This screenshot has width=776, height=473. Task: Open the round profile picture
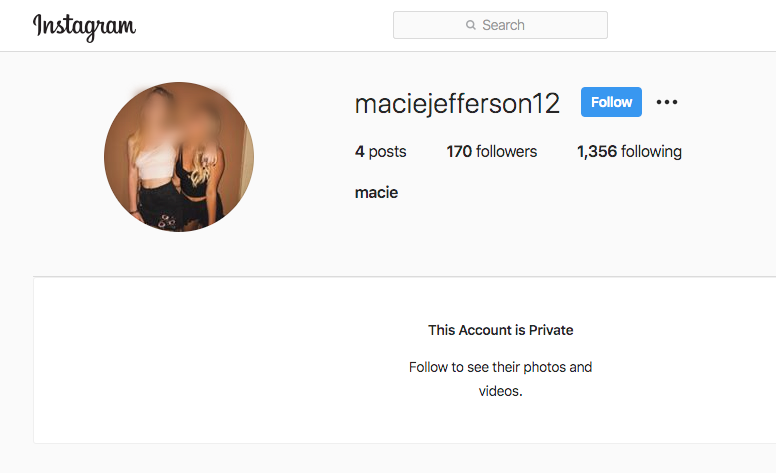click(179, 157)
